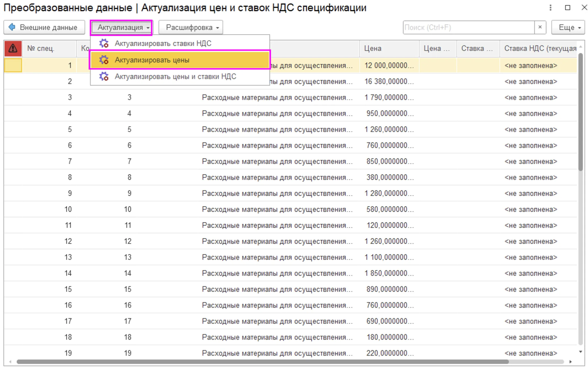The width and height of the screenshot is (588, 368).
Task: Choose Актуализировать цены и ставки НДС
Action: [x=180, y=76]
